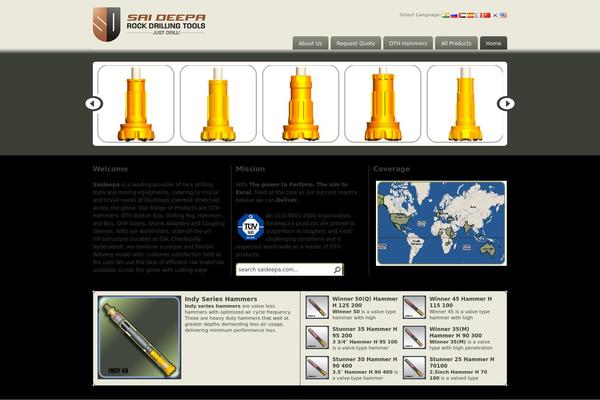600x400 pixels.
Task: Open the Request Quote tab
Action: [356, 43]
